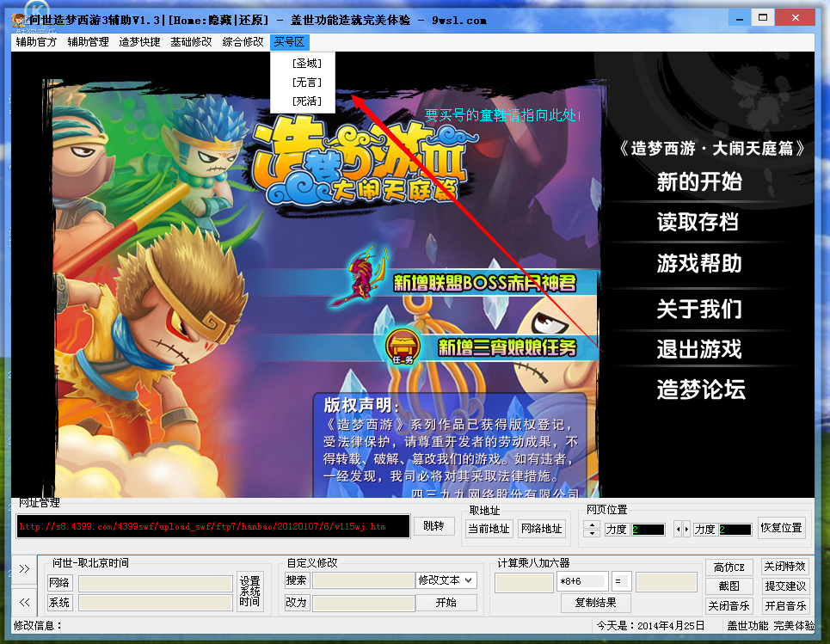Click the URL address field
Viewport: 830px width, 644px height.
[212, 526]
